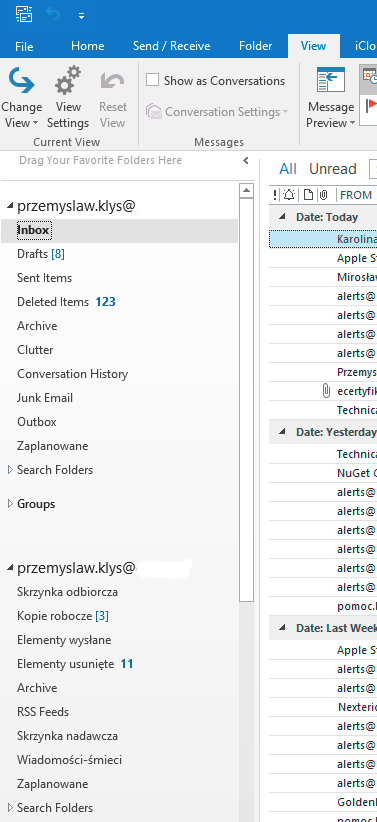
Task: Sort by the Importance column header icon
Action: coord(275,195)
